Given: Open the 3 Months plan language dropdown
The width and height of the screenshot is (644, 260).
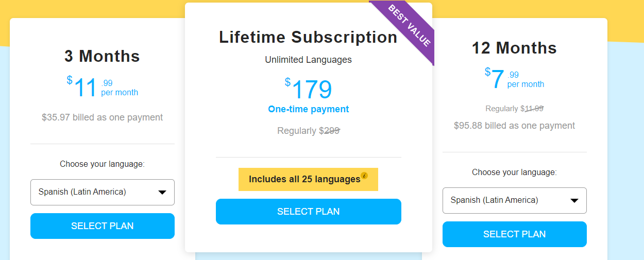Looking at the screenshot, I should pyautogui.click(x=103, y=192).
